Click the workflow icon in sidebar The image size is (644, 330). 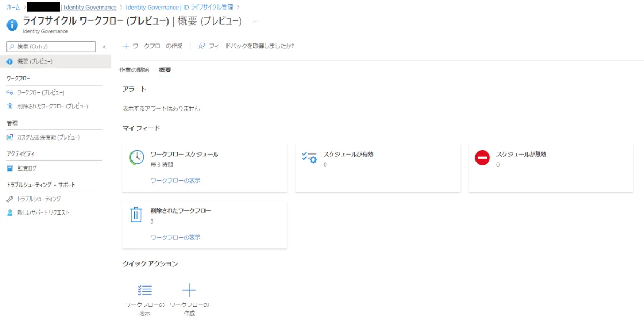[x=10, y=92]
